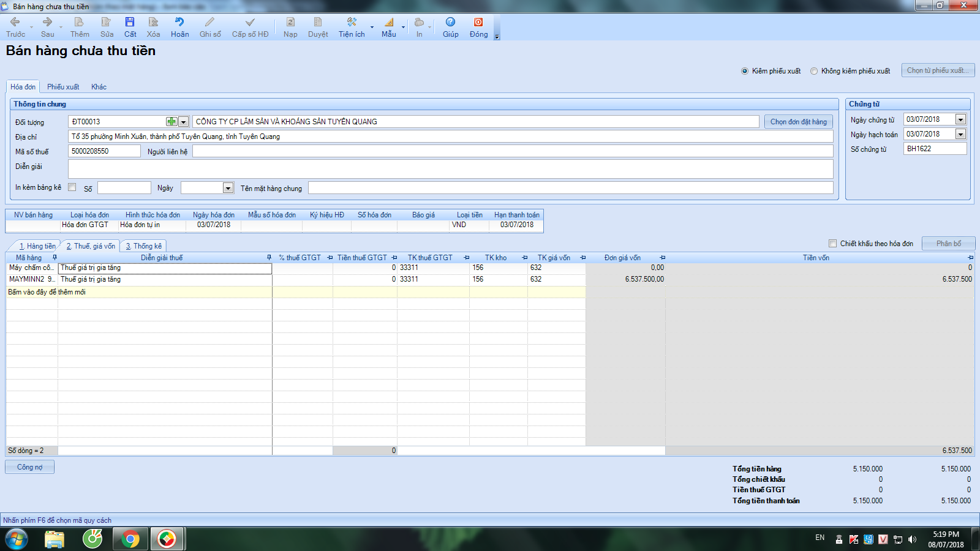
Task: Click the Phân bổ button
Action: tap(948, 244)
